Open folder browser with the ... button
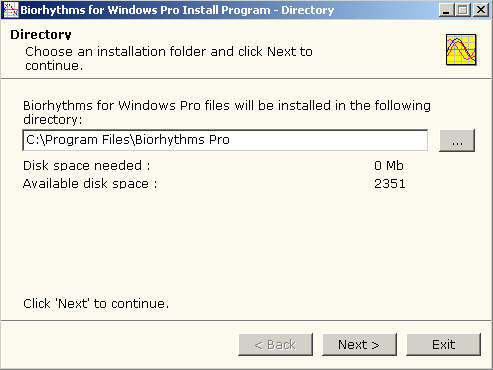Viewport: 493px width, 370px height. tap(457, 140)
